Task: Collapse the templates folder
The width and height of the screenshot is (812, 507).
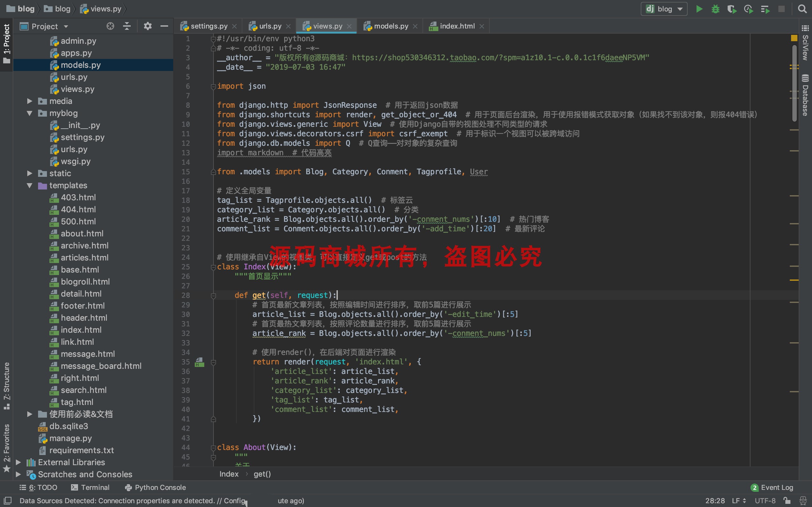Action: point(29,185)
